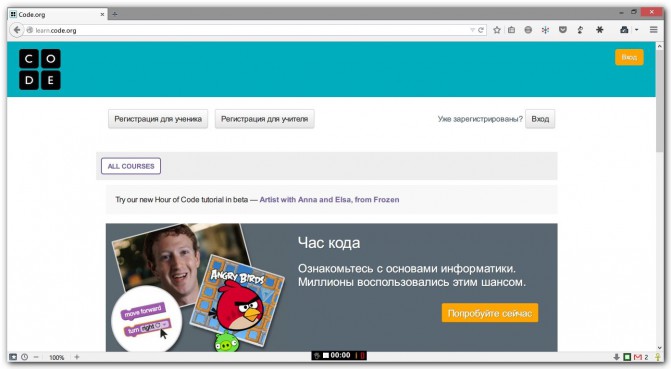
Task: Click the yellow-green icon at the status bar's right end
Action: 658,357
